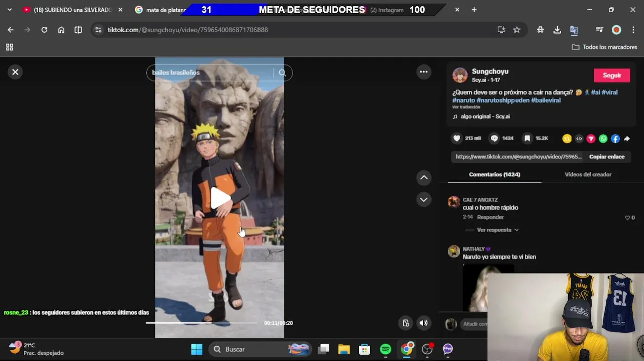The width and height of the screenshot is (644, 361).
Task: Bookmark this page with the star icon
Action: click(517, 30)
